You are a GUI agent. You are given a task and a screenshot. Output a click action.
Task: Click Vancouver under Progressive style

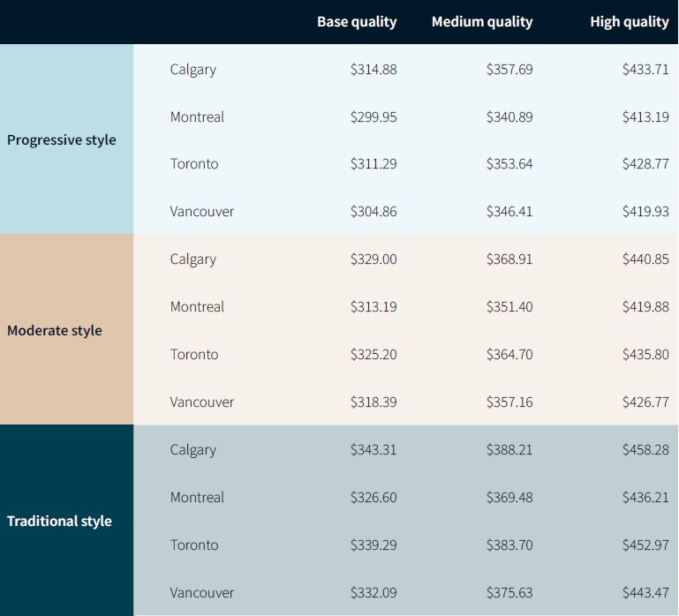202,212
